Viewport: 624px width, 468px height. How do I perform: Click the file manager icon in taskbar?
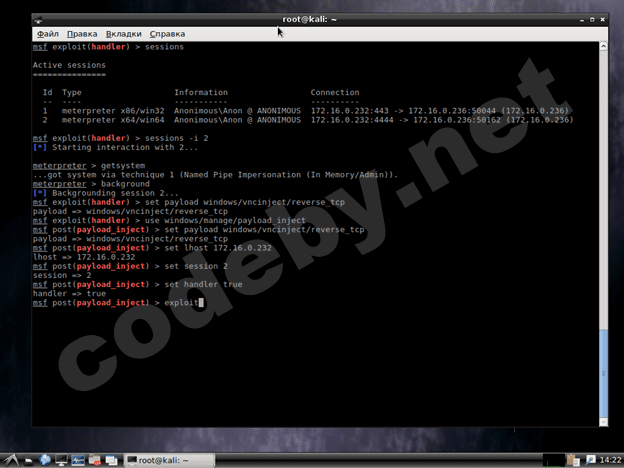pyautogui.click(x=29, y=461)
